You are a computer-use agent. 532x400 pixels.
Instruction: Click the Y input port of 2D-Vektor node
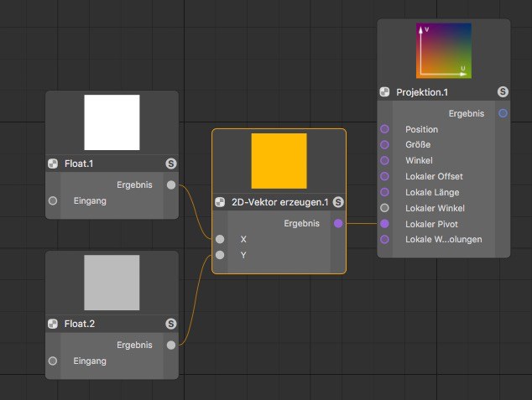point(220,255)
